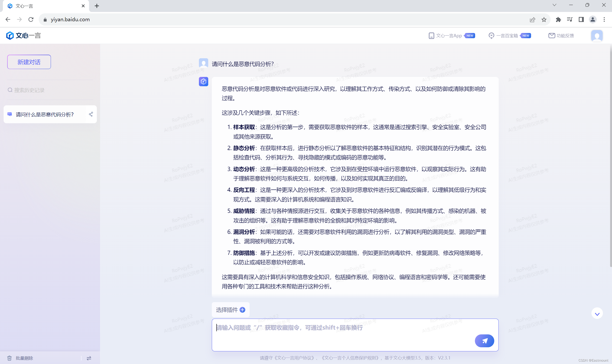Click the plus icon beside 选择插件
612x364 pixels.
(x=242, y=310)
